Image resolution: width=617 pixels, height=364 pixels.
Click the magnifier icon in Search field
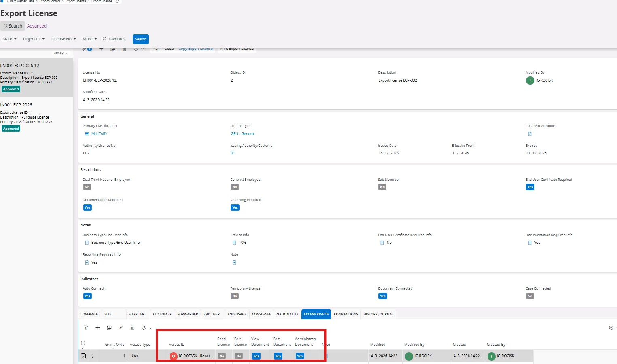tap(6, 26)
